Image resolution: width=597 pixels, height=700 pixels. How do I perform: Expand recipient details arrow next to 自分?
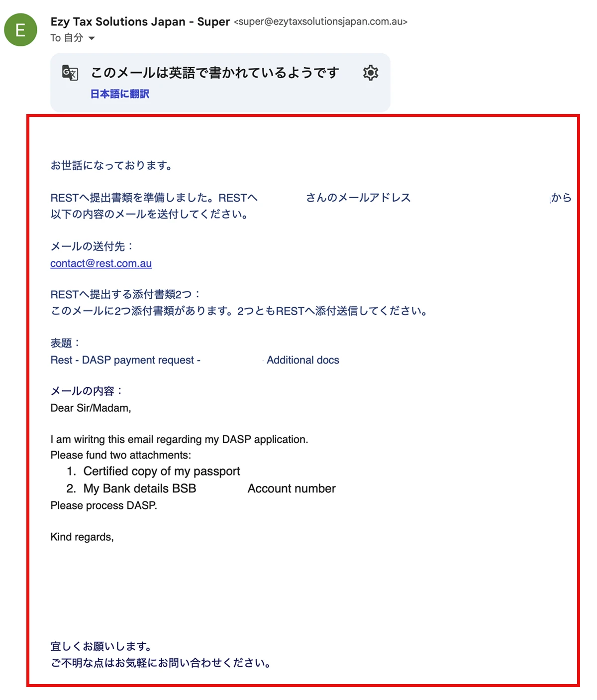click(x=92, y=38)
